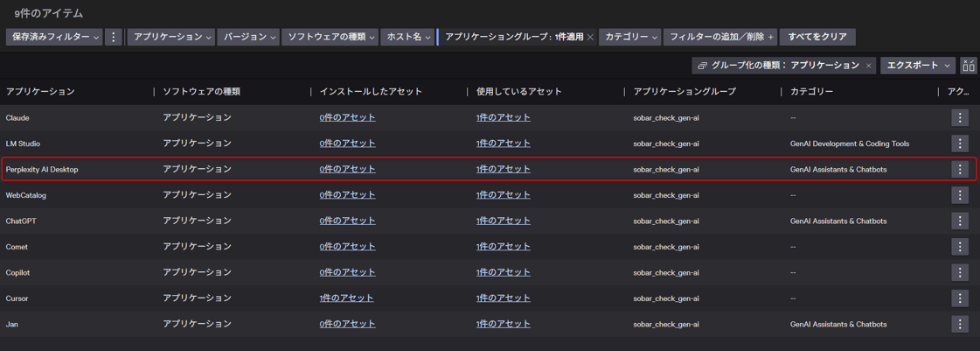Open actions menu for ChatGPT row
980x351 pixels.
[959, 221]
